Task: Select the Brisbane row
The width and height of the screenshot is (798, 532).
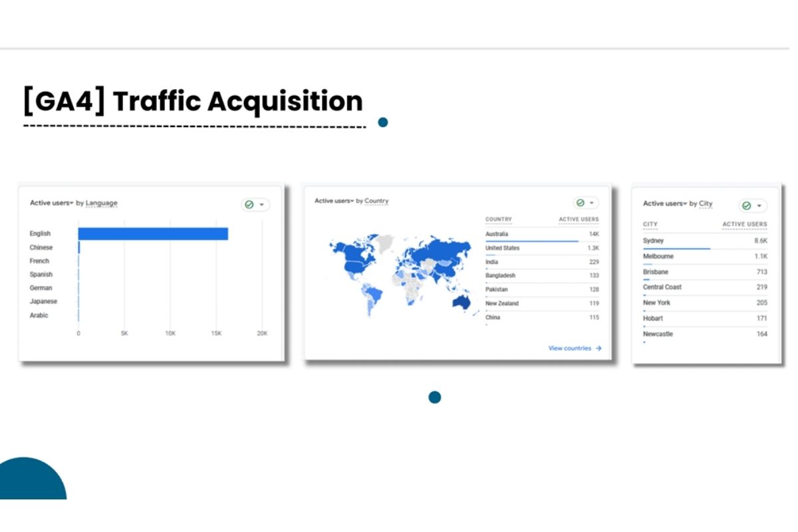Action: [x=705, y=272]
